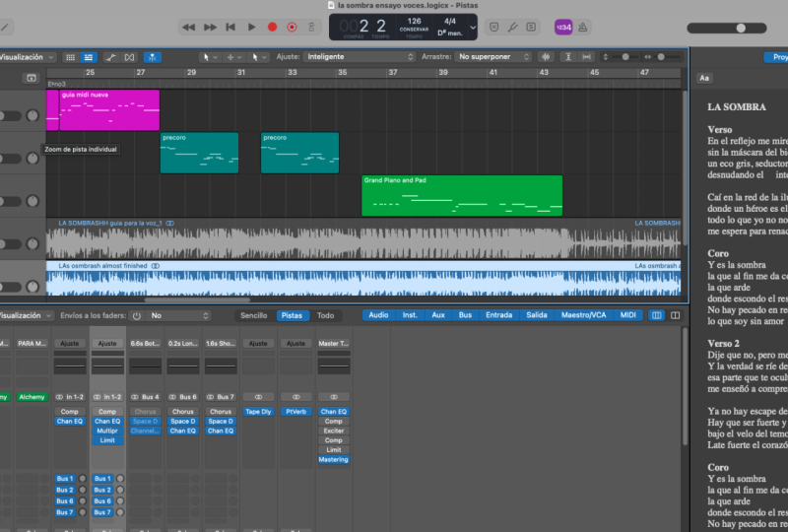Go to beginning of project button
Screen dimensions: 788x532
tap(230, 28)
